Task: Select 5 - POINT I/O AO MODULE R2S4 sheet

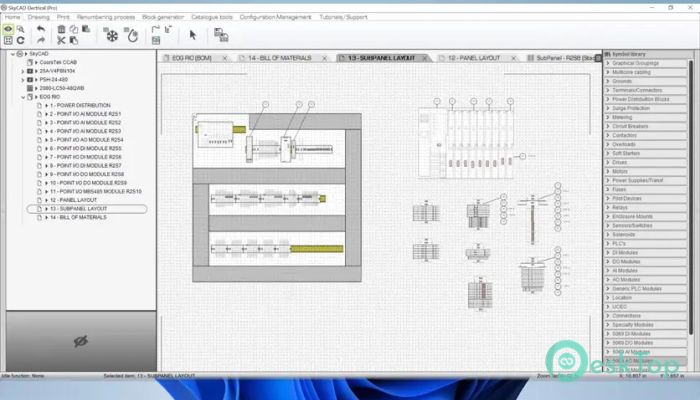Action: click(x=87, y=140)
